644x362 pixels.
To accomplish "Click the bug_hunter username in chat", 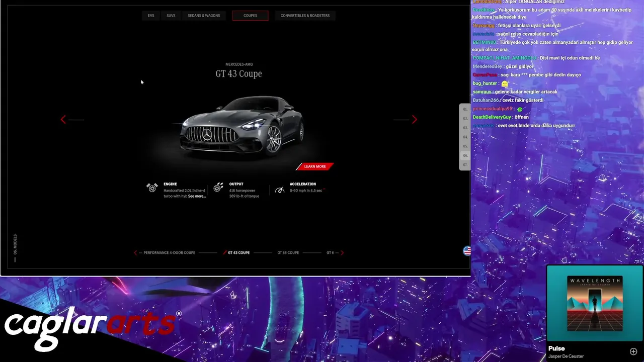I will (x=485, y=83).
